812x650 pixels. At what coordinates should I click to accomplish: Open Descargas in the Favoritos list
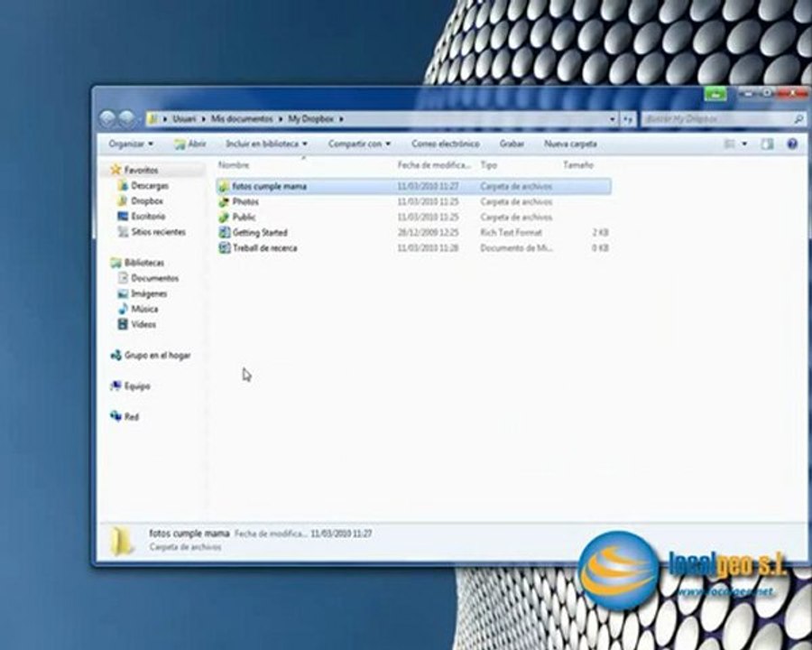150,185
